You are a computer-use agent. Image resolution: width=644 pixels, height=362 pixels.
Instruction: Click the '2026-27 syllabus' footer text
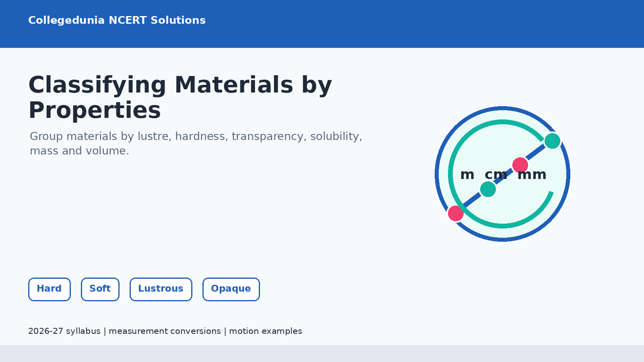click(64, 331)
